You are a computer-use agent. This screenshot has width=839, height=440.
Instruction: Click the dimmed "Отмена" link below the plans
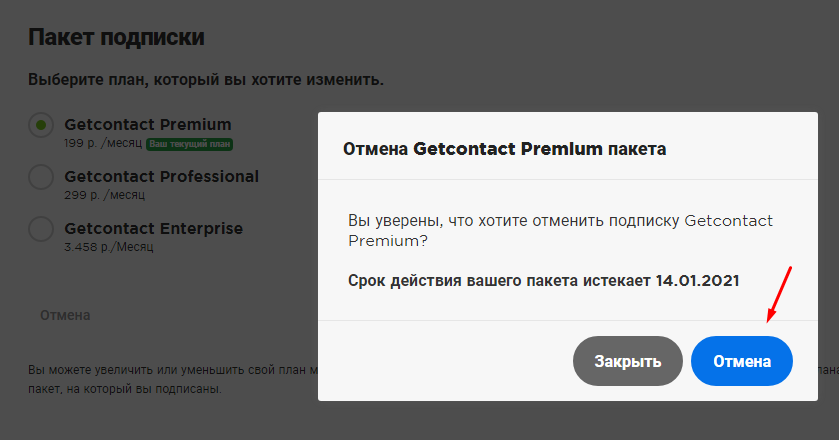(65, 315)
